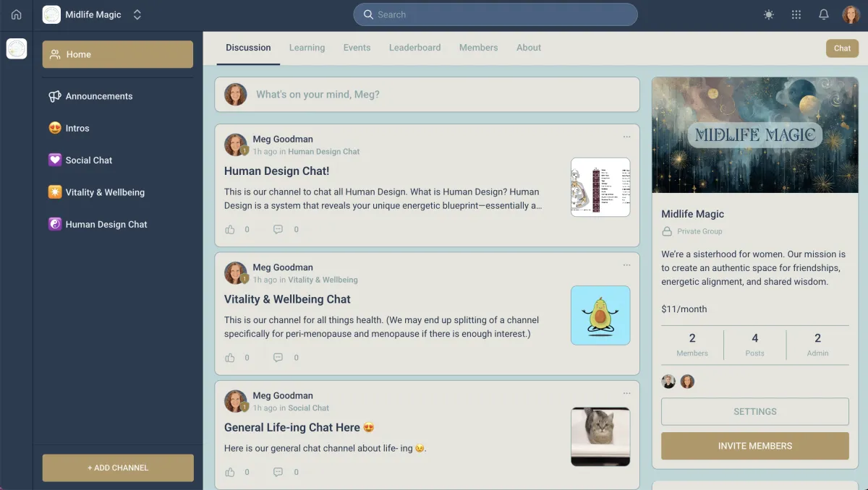Switch to the Leaderboard tab
The width and height of the screenshot is (868, 490).
[414, 48]
